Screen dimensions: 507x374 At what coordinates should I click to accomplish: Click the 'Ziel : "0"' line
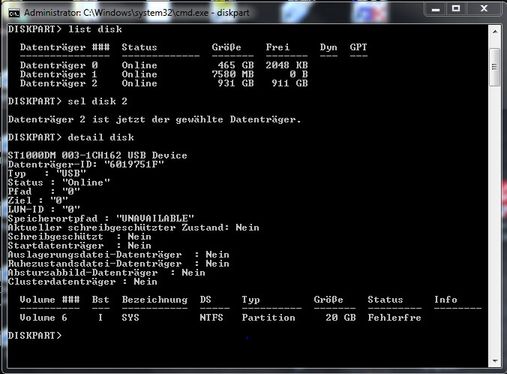coord(38,200)
